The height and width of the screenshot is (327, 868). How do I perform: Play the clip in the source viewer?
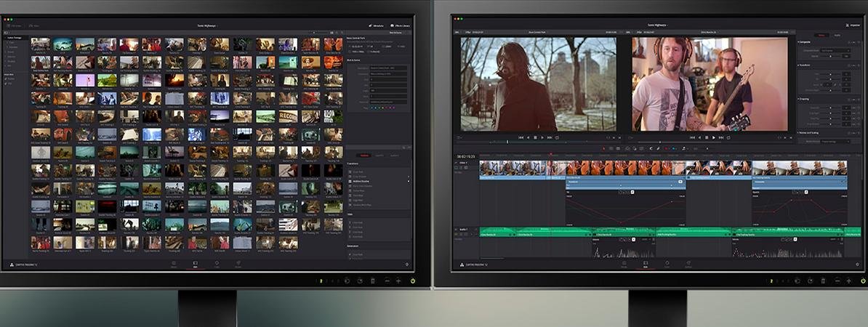pos(542,137)
